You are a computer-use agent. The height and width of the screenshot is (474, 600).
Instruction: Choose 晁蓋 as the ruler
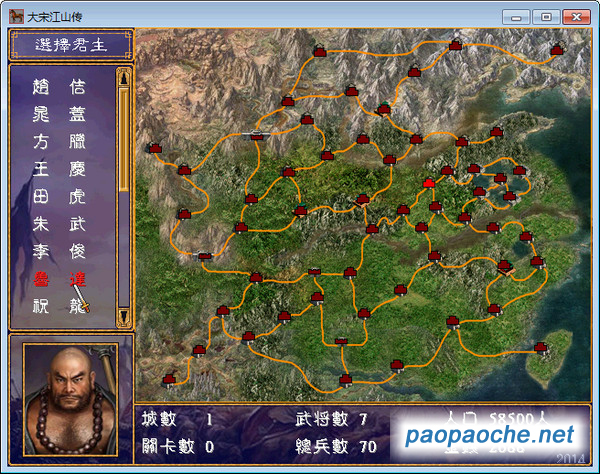59,114
